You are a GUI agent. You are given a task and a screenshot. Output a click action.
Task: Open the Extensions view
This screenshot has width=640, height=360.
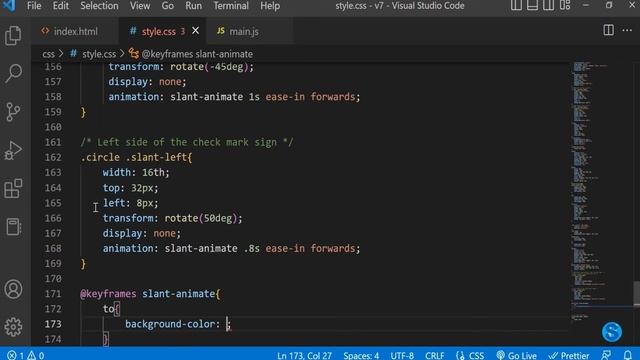coord(13,188)
